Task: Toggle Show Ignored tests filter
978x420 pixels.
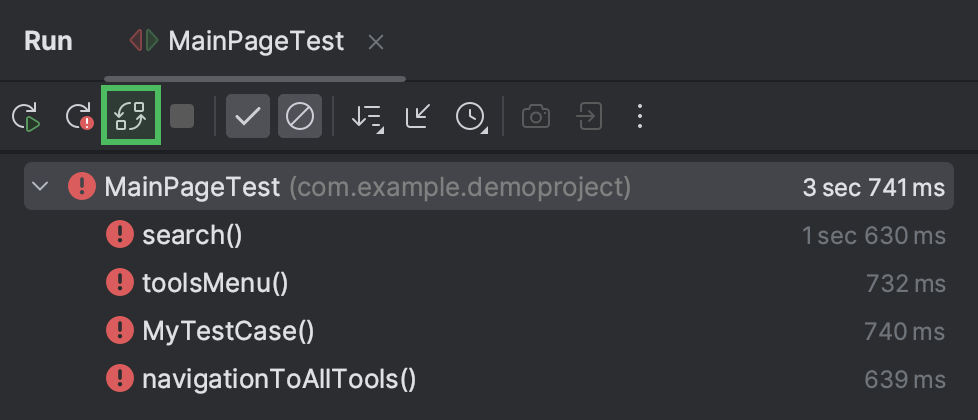Action: click(300, 116)
